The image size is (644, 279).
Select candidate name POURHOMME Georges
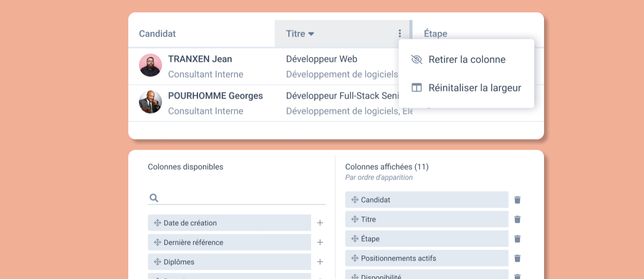click(x=215, y=96)
